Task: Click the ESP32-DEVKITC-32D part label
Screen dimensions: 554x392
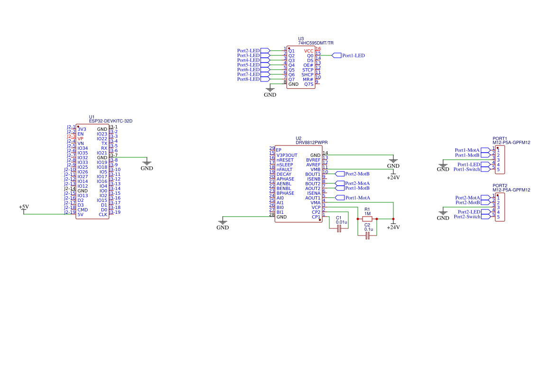Action: 110,121
